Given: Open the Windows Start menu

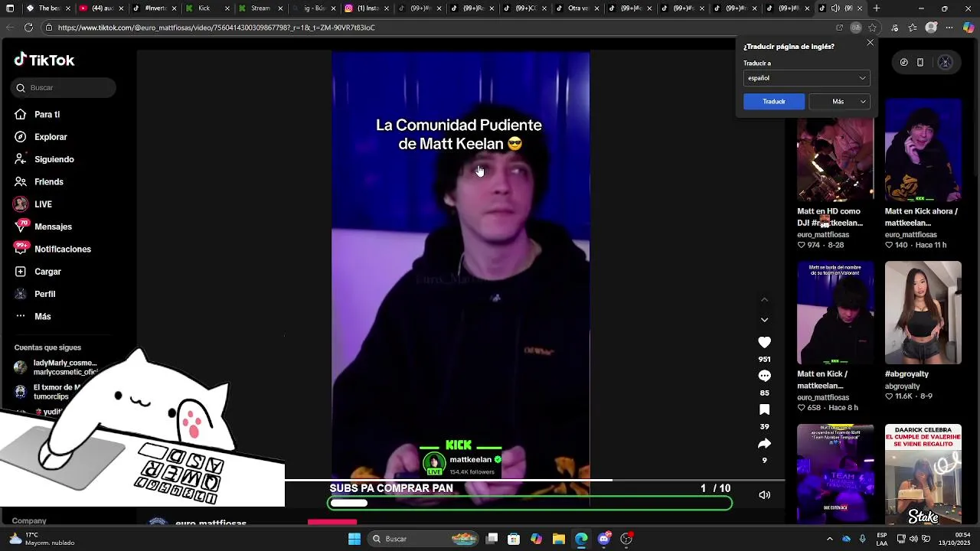Looking at the screenshot, I should tap(354, 539).
